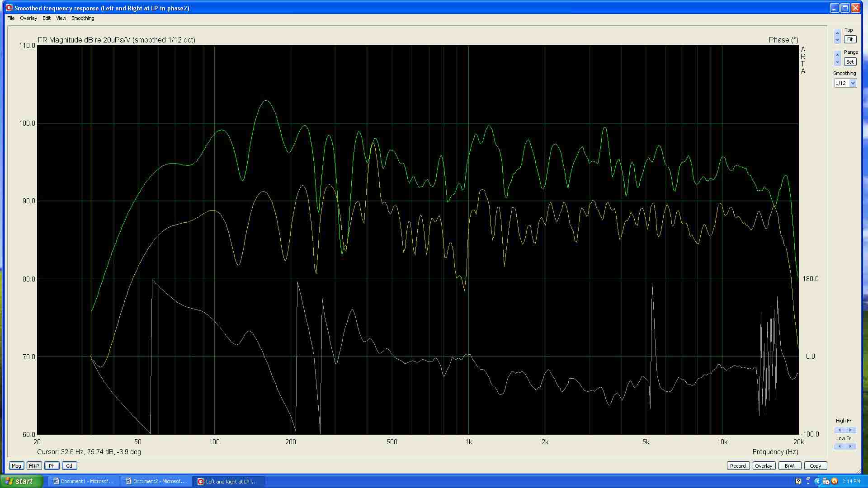Screen dimensions: 868x488
Task: Click the 180.0 phase axis label
Action: tap(811, 279)
